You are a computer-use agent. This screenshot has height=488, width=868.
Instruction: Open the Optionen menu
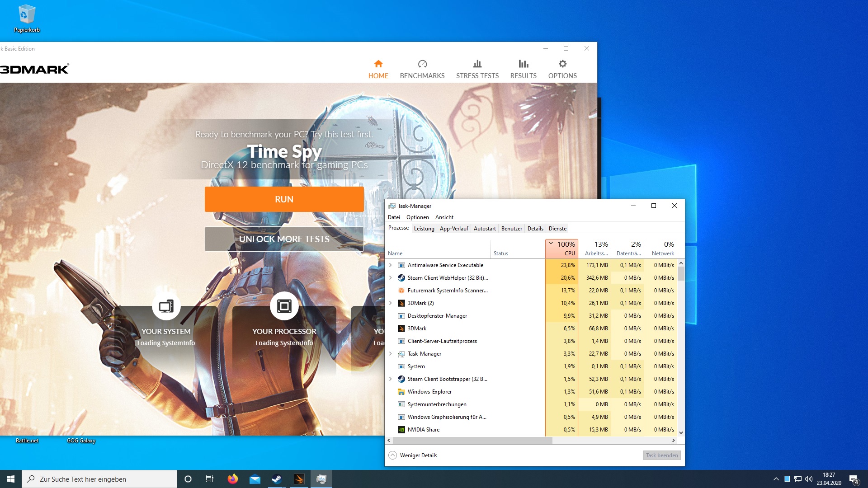(417, 217)
